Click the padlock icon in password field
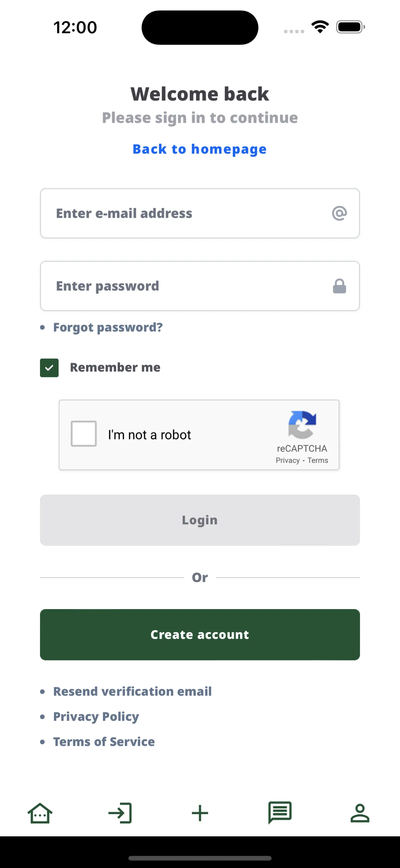This screenshot has height=868, width=400. [x=339, y=286]
